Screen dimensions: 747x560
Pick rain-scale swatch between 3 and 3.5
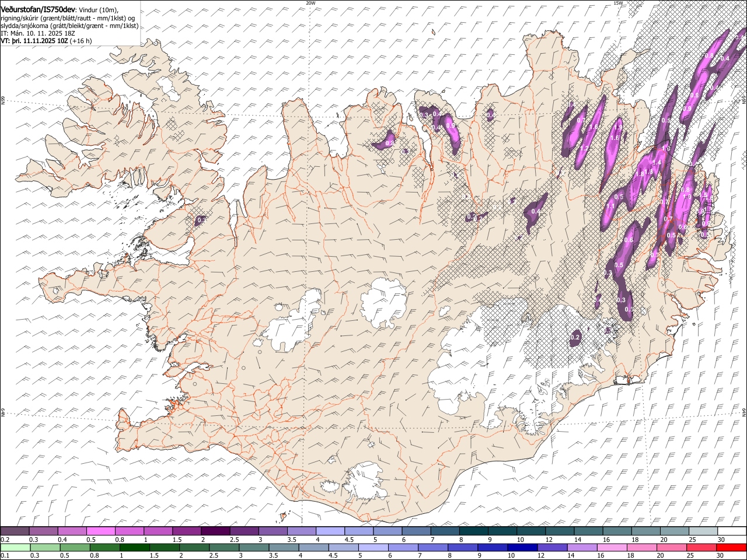[x=254, y=547]
